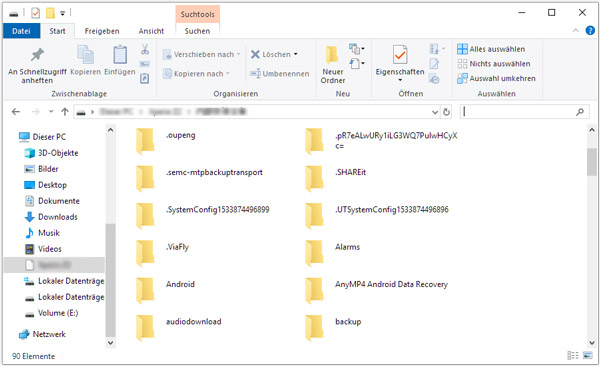Switch to the Ansicht tab
Screen dimensions: 600x366
click(x=151, y=31)
